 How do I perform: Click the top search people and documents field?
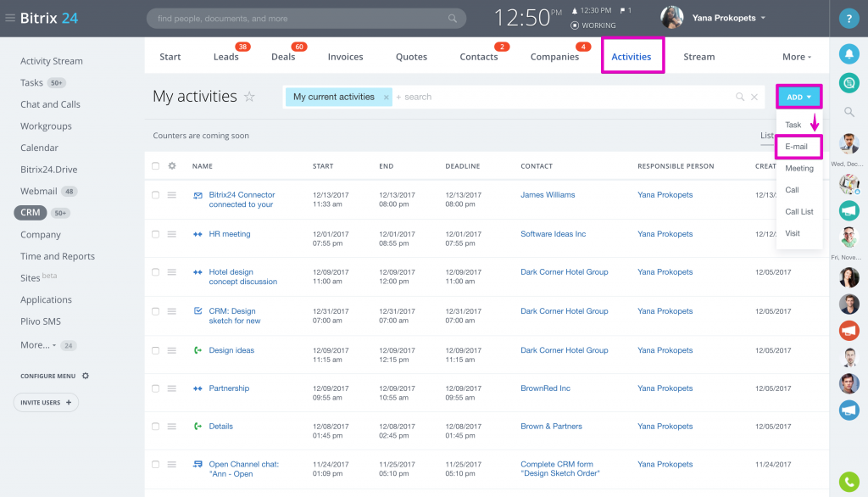(x=306, y=19)
